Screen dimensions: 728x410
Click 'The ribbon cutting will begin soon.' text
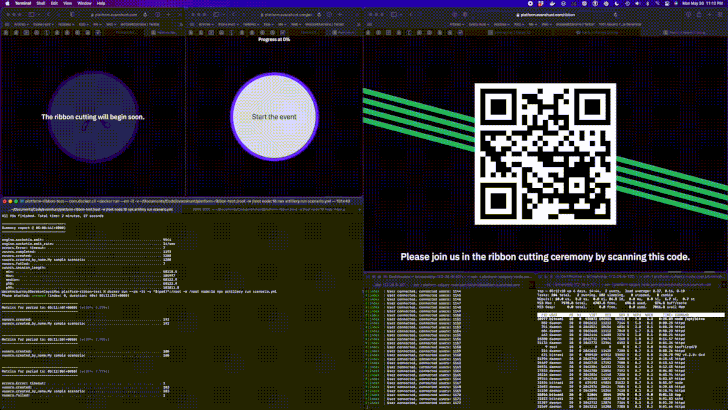pos(93,117)
